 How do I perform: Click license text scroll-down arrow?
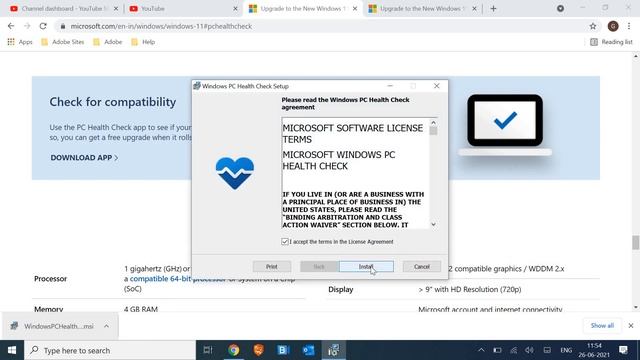(x=433, y=224)
